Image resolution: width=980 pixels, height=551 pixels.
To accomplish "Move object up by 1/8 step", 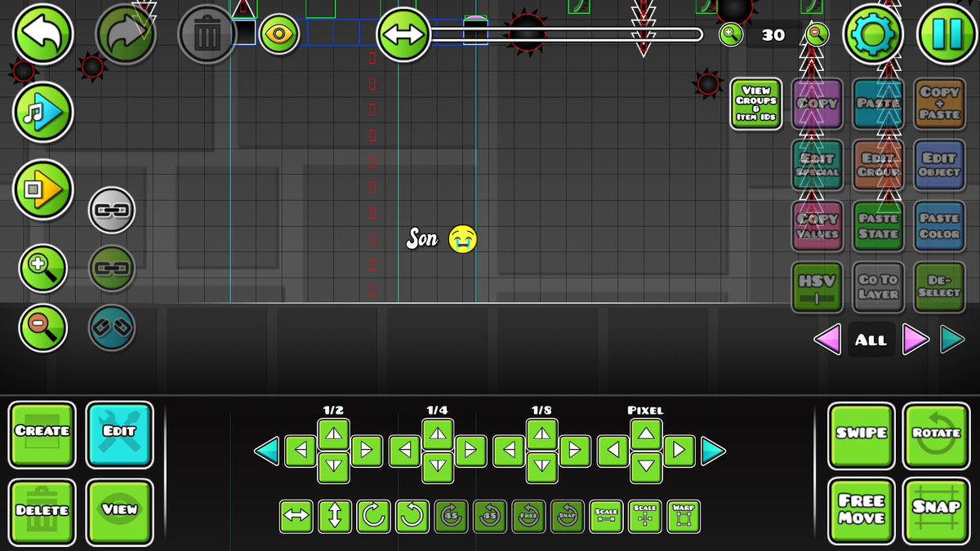I will click(542, 434).
